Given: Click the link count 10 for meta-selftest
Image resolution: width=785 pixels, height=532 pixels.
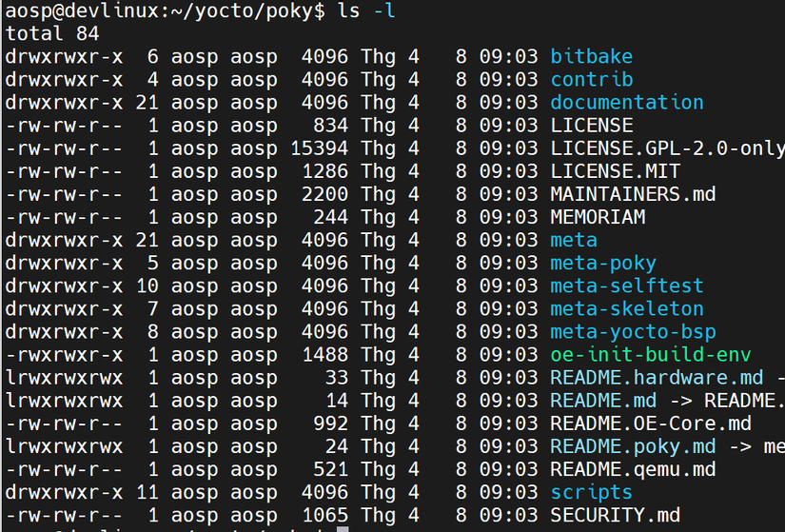Looking at the screenshot, I should coord(147,286).
